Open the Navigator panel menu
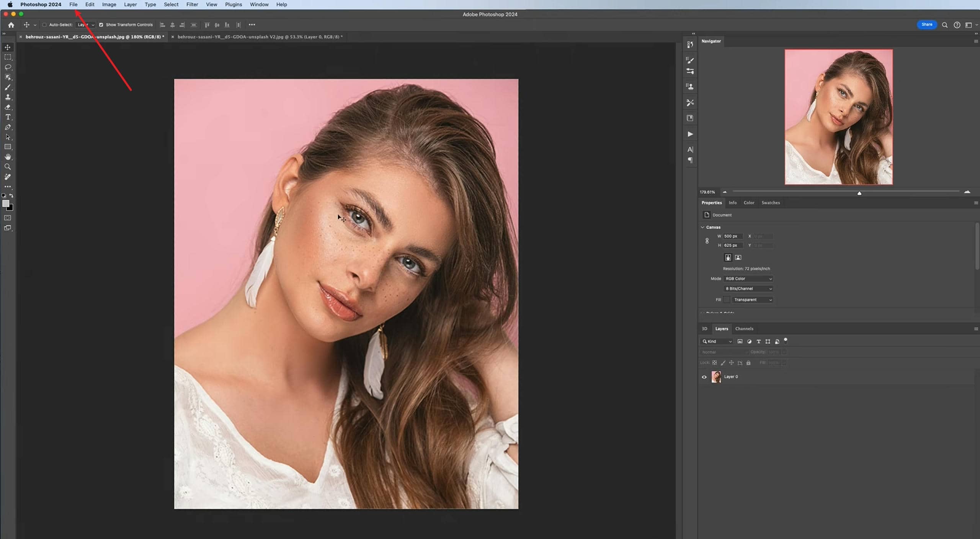The height and width of the screenshot is (539, 980). click(975, 41)
